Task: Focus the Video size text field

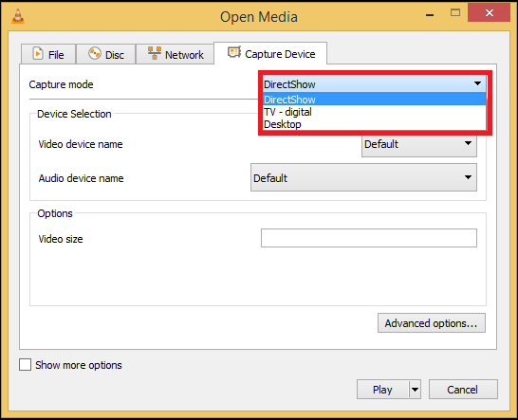Action: pos(369,238)
